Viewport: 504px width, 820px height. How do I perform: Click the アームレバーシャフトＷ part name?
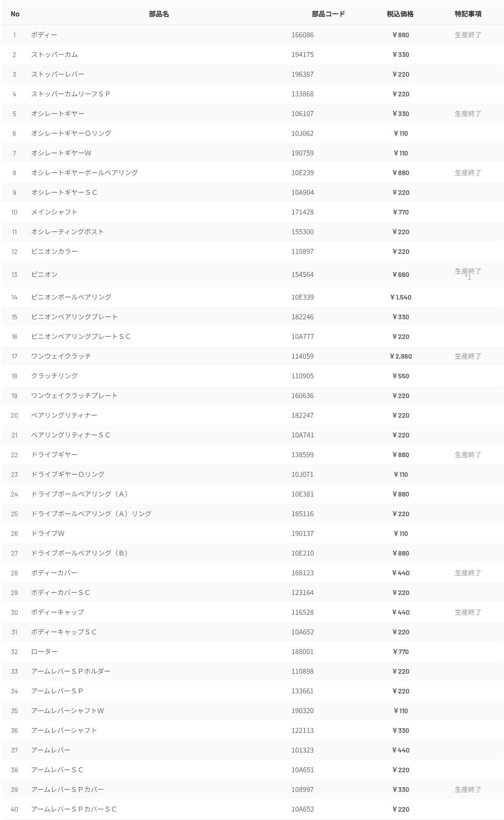(x=67, y=711)
